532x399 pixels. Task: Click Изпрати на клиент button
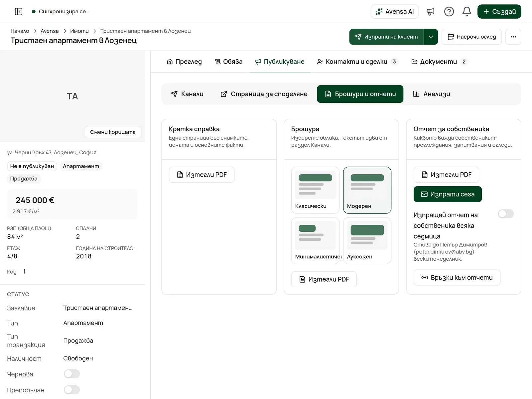[x=386, y=37]
